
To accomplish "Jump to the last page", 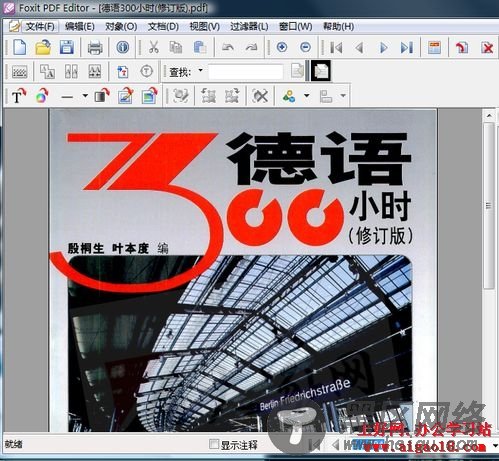I will (407, 48).
